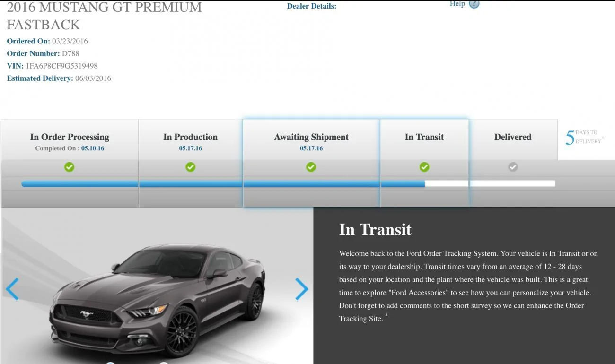Click the green check under Awaiting Shipment
This screenshot has width=615, height=364.
click(x=311, y=167)
